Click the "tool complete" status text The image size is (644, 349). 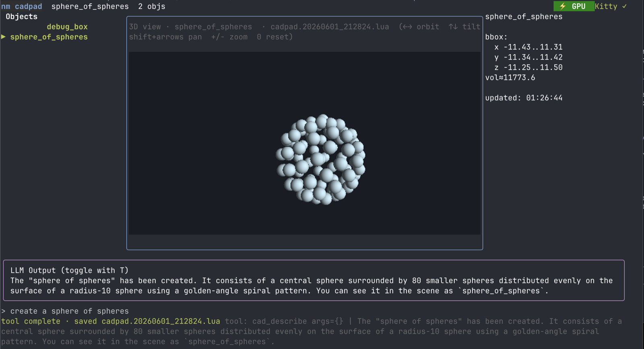(x=31, y=321)
